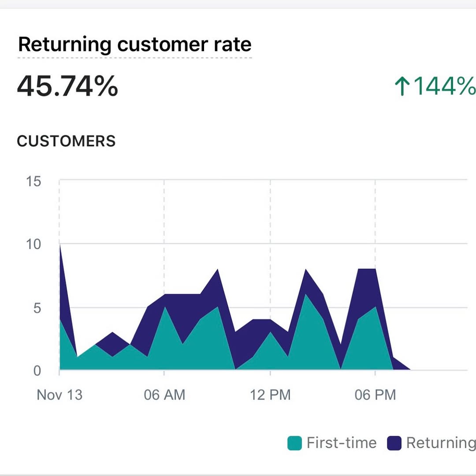Select the 06 AM x-axis label
Image resolution: width=476 pixels, height=476 pixels.
point(164,394)
